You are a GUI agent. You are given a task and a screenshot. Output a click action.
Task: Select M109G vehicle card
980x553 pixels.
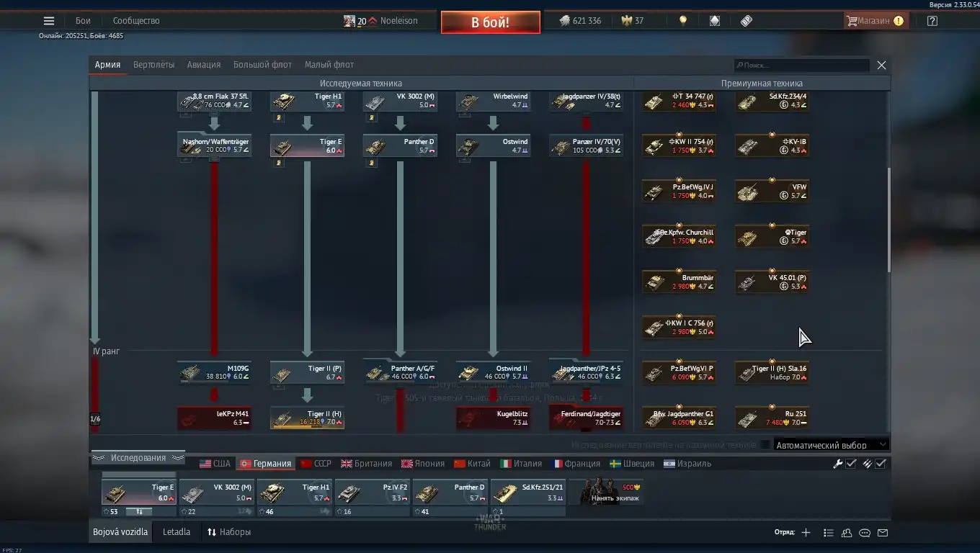pos(214,372)
